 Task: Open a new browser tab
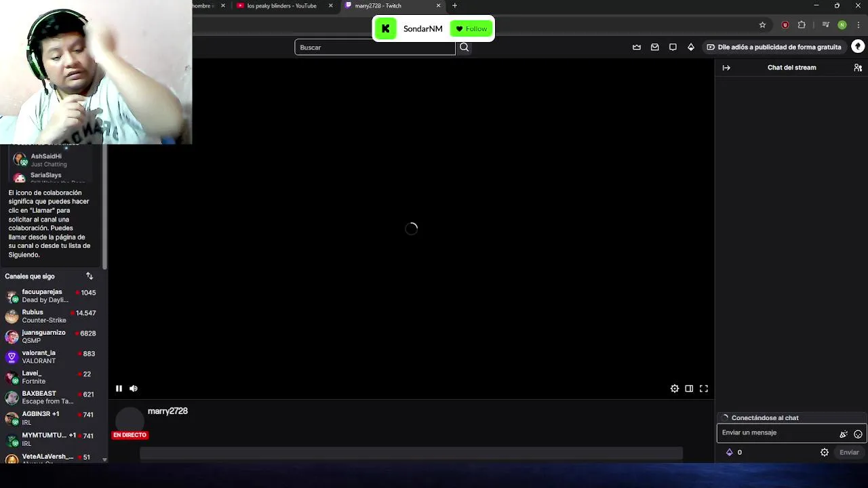coord(455,5)
